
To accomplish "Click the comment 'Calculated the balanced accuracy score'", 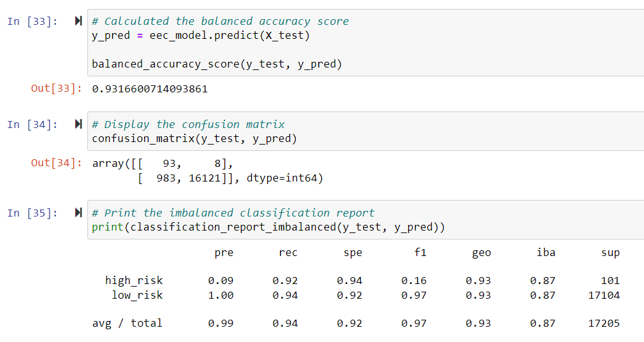I will pos(220,21).
